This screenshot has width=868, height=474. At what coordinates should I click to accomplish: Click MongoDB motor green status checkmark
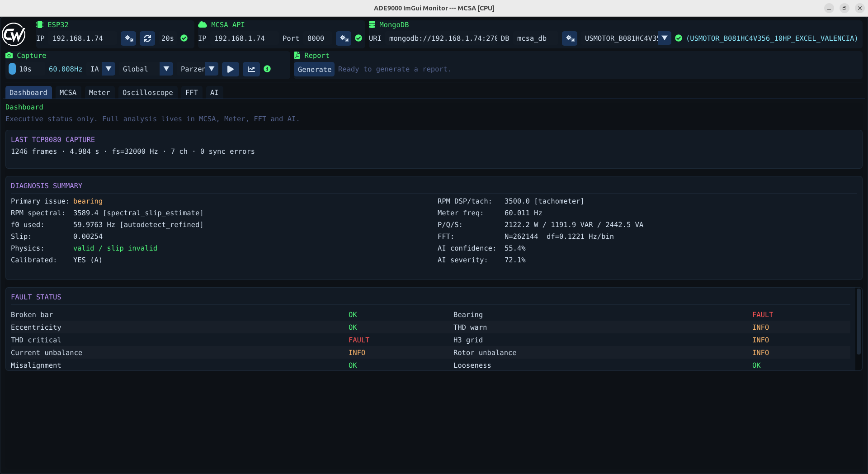(679, 38)
